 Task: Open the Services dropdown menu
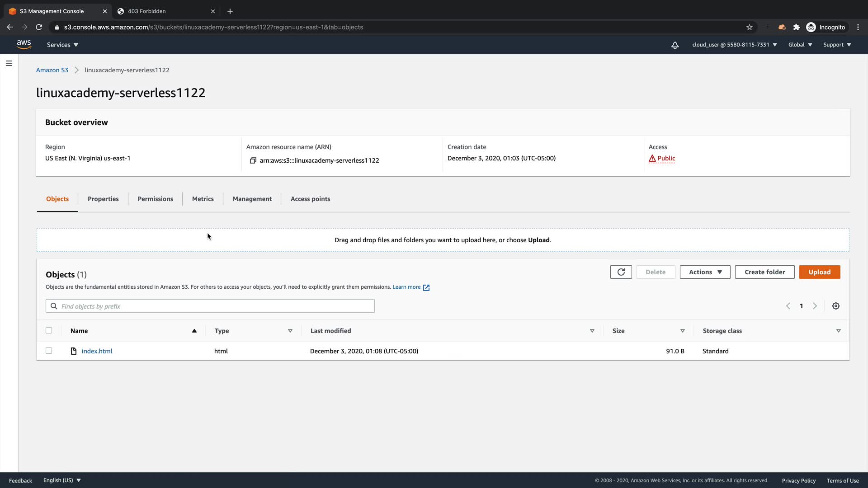click(x=62, y=45)
